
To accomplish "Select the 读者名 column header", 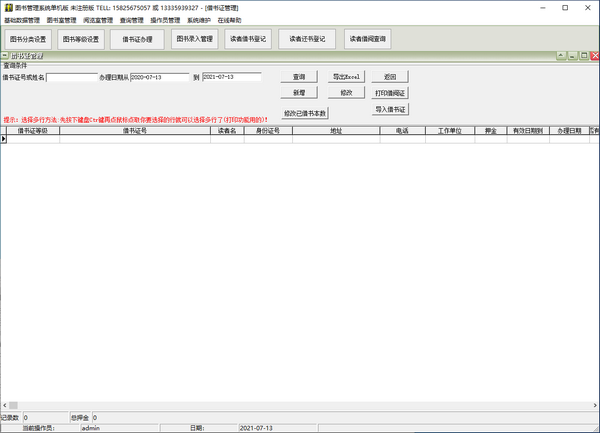I will click(227, 131).
